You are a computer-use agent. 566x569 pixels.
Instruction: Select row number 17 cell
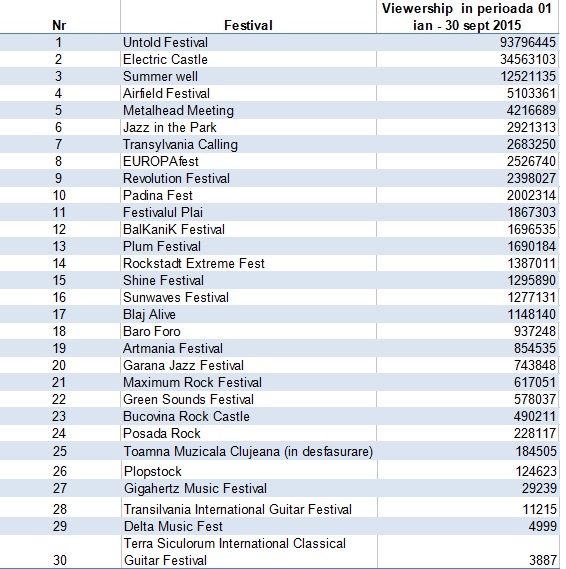pyautogui.click(x=59, y=314)
